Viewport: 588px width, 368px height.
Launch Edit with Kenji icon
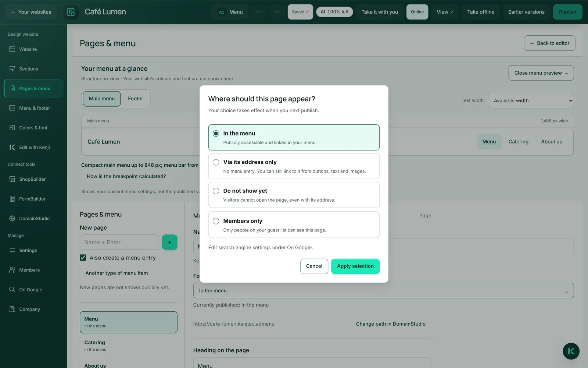coord(12,147)
